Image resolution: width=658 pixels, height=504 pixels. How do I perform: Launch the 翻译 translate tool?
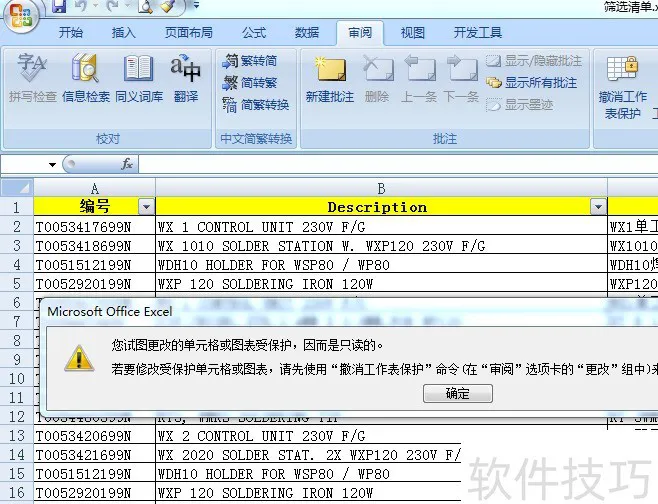tap(186, 78)
